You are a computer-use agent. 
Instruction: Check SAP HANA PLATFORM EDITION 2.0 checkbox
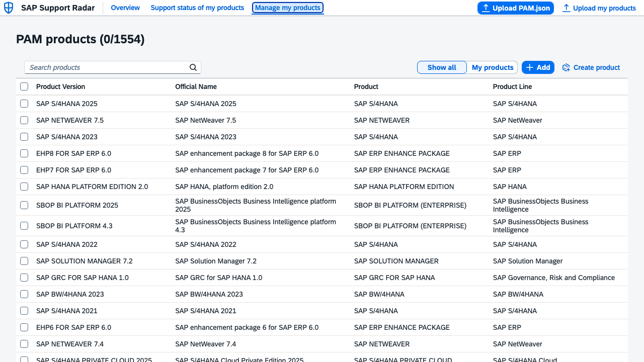[x=24, y=187]
